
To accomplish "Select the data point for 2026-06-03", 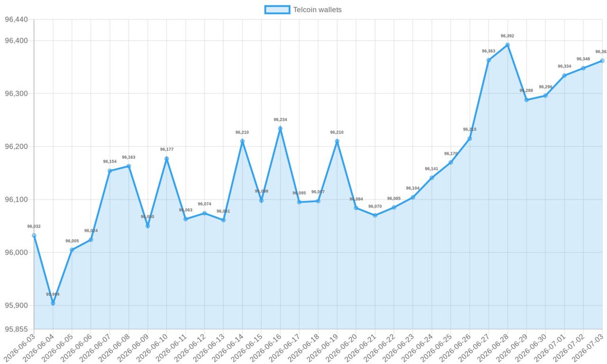I will [x=34, y=236].
